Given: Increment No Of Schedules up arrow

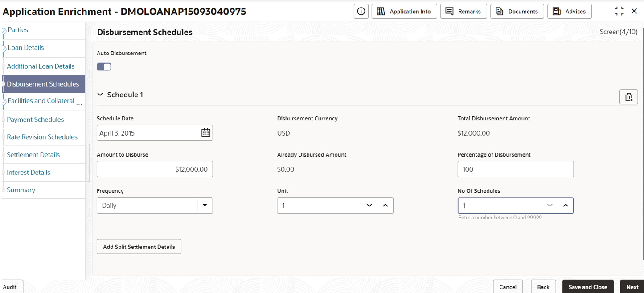Looking at the screenshot, I should tap(566, 206).
